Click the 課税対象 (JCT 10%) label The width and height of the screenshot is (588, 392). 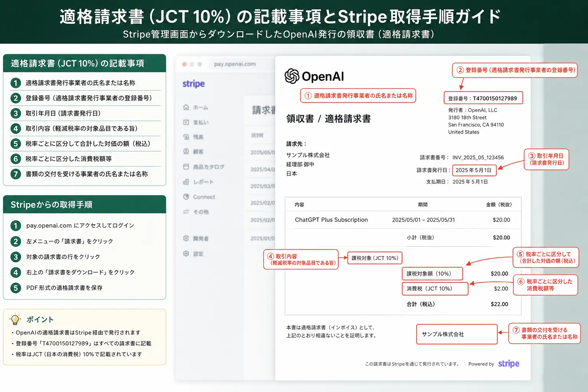pos(375,258)
